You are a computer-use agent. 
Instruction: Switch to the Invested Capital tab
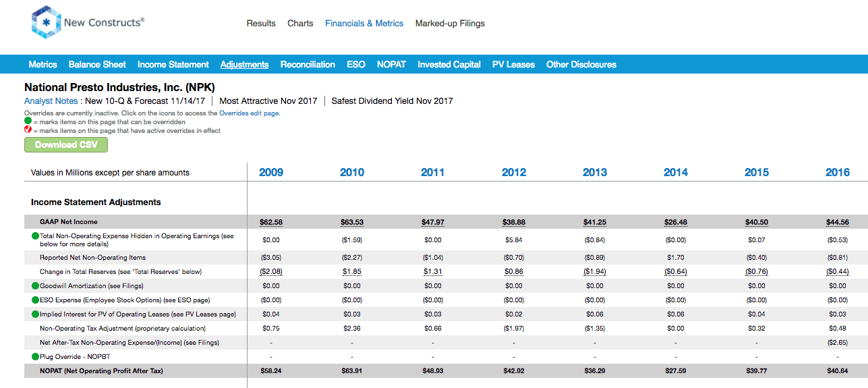pyautogui.click(x=449, y=65)
